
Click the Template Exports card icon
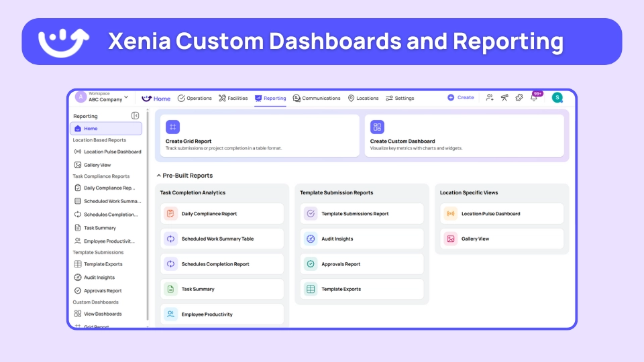tap(311, 289)
